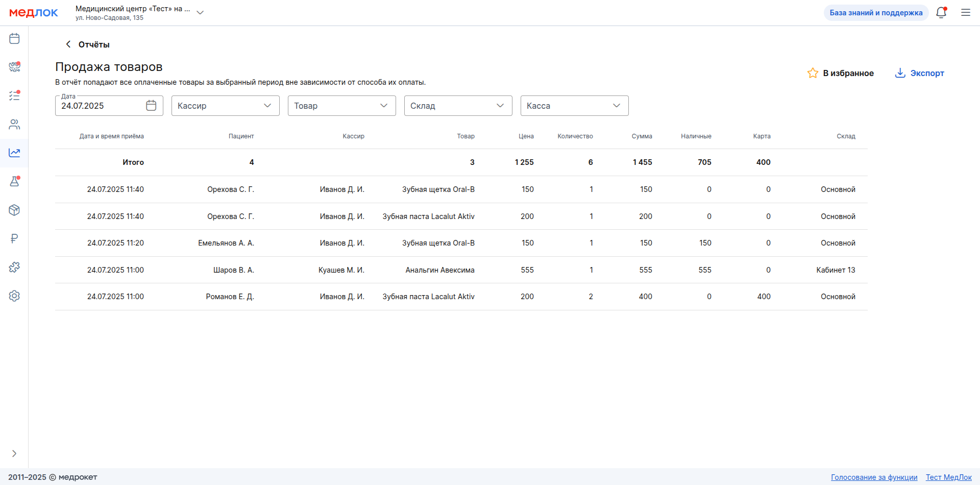Select patient Шаров В. А.
Viewport: 980px width, 485px height.
(234, 270)
